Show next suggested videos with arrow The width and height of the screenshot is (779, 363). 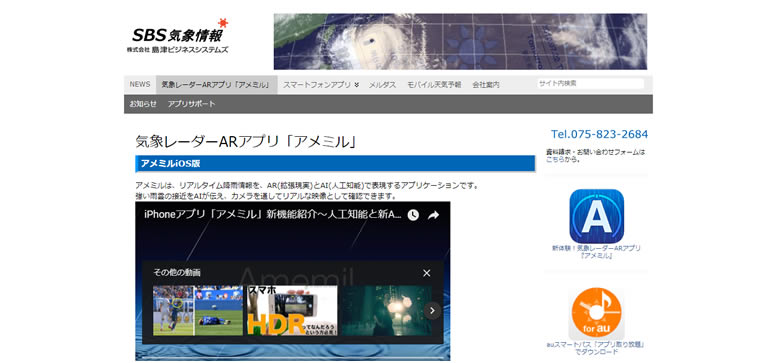click(432, 311)
